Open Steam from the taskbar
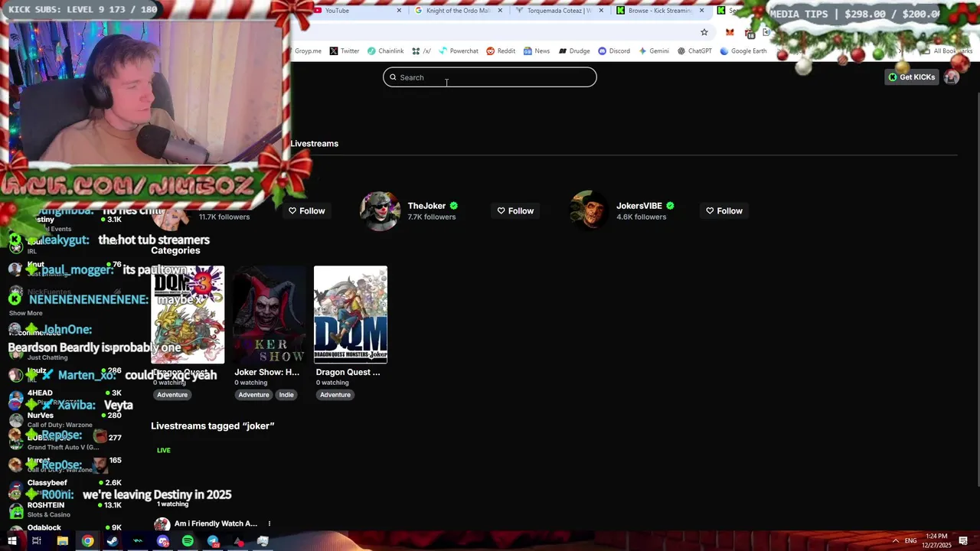This screenshot has height=551, width=980. (x=113, y=541)
